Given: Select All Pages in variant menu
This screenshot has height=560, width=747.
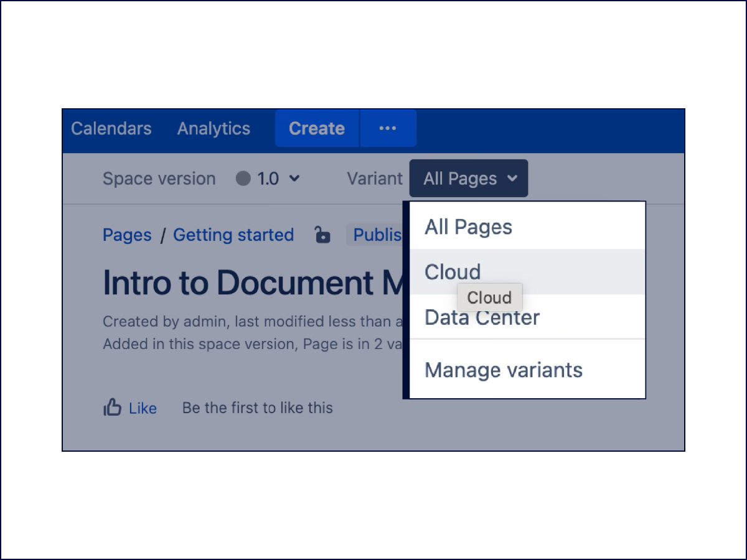Looking at the screenshot, I should [527, 227].
